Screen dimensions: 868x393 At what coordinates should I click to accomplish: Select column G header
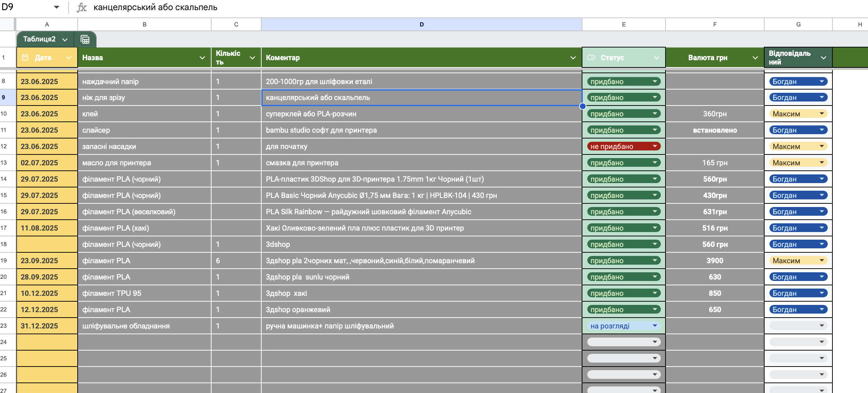798,24
